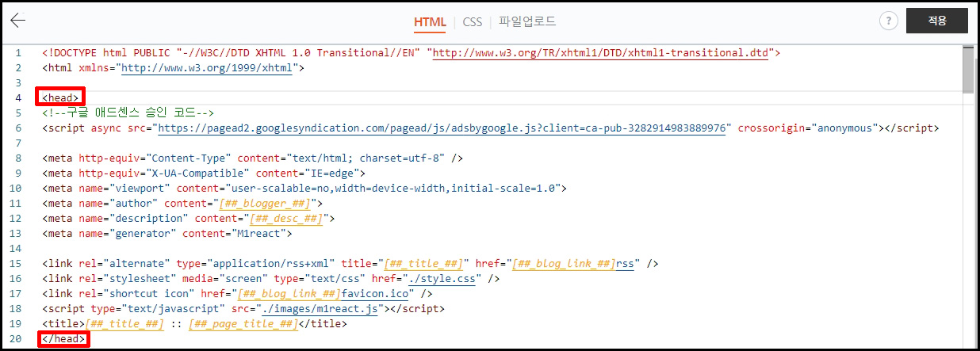Open the 파일업로드 tab
Image resolution: width=980 pixels, height=351 pixels.
(x=527, y=21)
